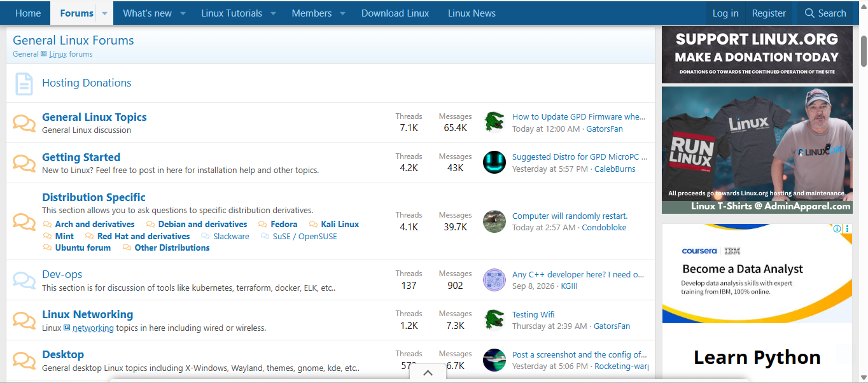
Task: Click "Sep 8, 2026" date in Dev-ops row
Action: (533, 286)
